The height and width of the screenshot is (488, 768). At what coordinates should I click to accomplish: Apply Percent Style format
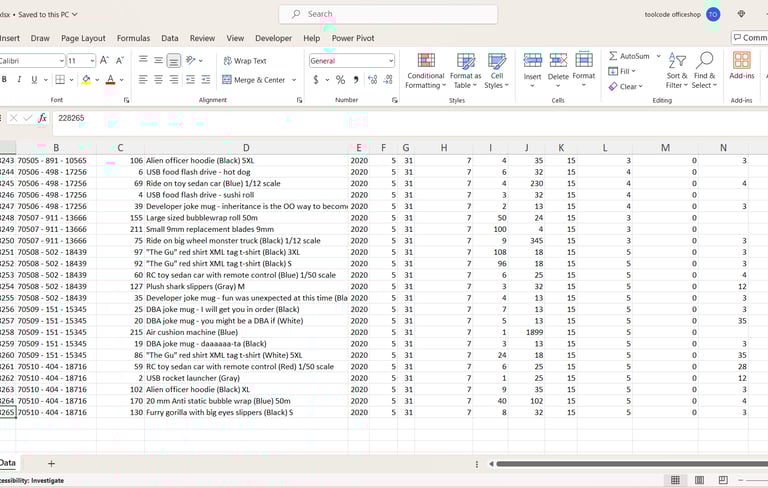[340, 79]
